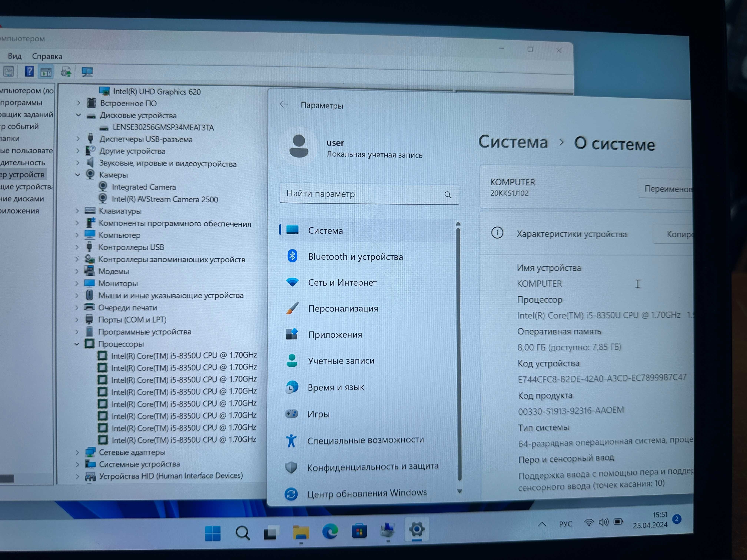Expand the Сетевые адаптеры node

pos(77,452)
